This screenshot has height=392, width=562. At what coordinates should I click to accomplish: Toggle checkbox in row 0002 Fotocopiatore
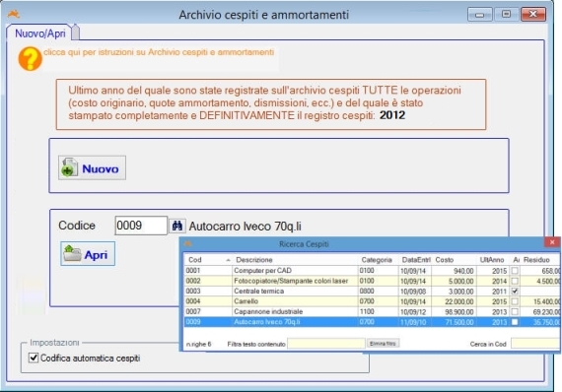(515, 281)
